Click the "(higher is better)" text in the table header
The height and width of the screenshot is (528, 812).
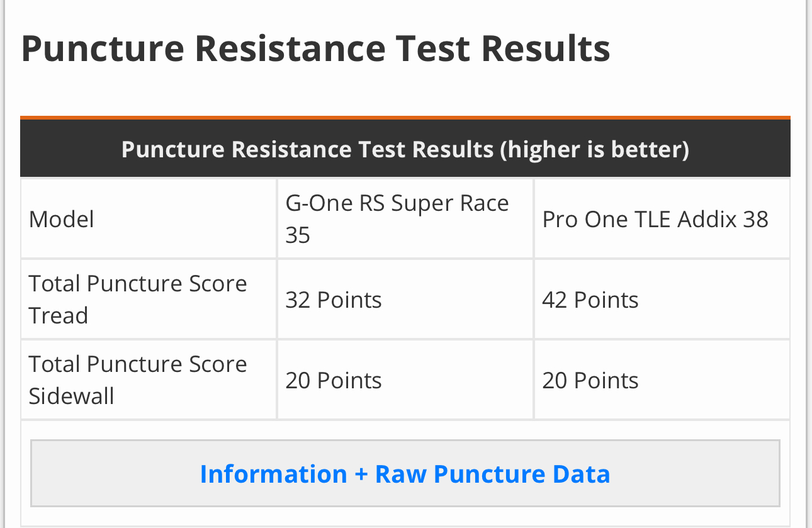[594, 150]
